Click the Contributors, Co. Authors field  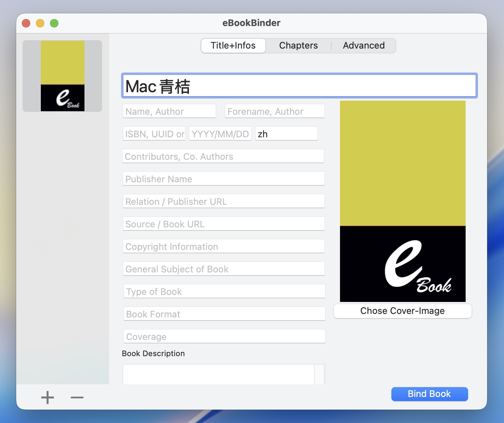[223, 157]
